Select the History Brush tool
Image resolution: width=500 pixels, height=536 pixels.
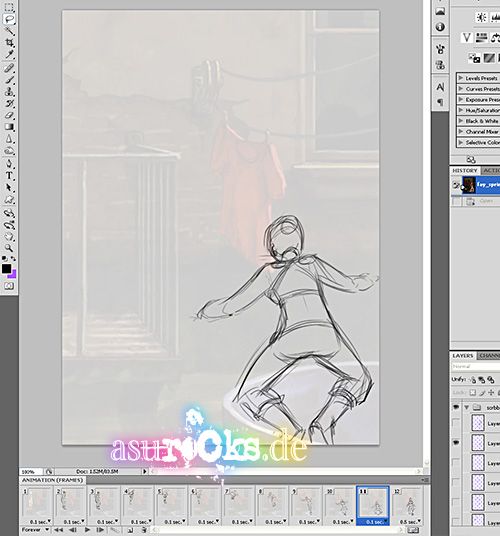click(9, 104)
